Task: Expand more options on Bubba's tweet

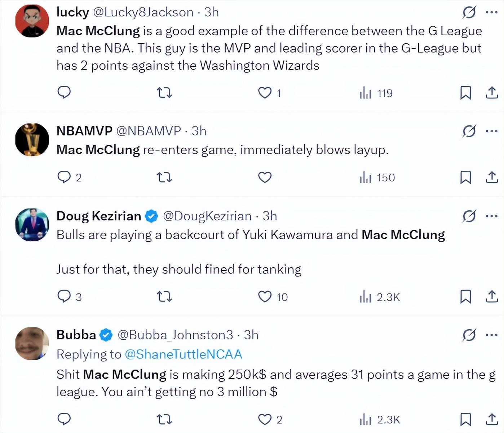Action: tap(492, 335)
